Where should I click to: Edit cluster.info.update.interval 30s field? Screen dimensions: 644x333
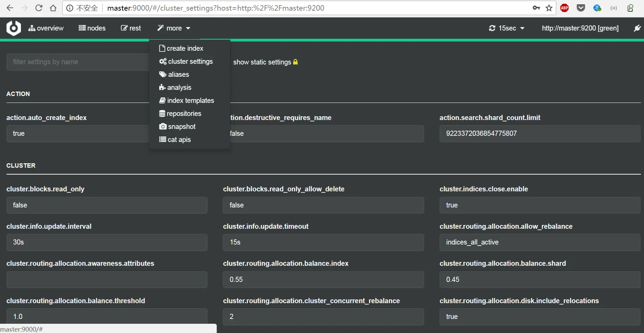pyautogui.click(x=107, y=242)
